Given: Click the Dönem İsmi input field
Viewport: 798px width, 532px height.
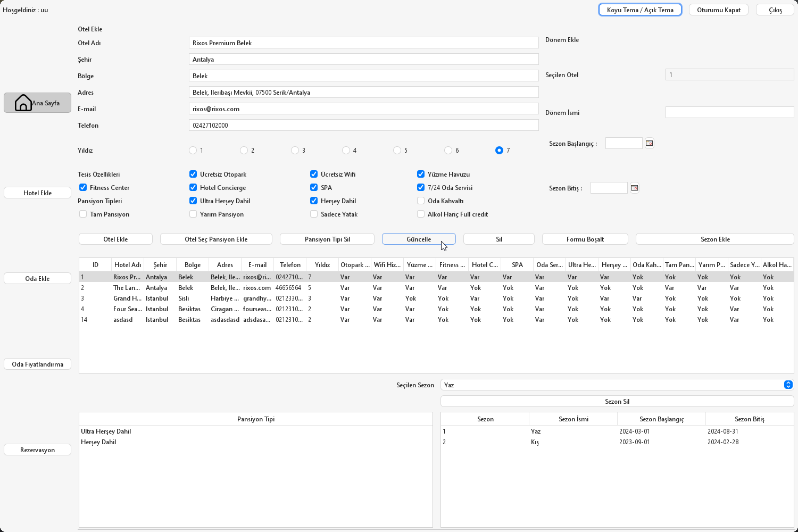Looking at the screenshot, I should coord(729,112).
